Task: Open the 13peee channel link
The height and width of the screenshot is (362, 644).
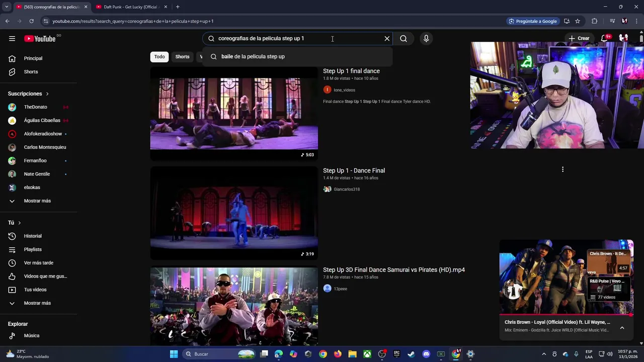Action: [341, 289]
